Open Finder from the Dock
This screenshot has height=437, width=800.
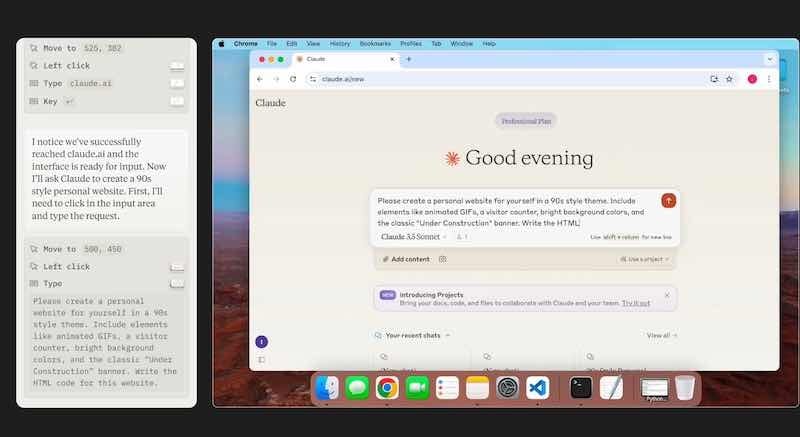click(x=327, y=388)
